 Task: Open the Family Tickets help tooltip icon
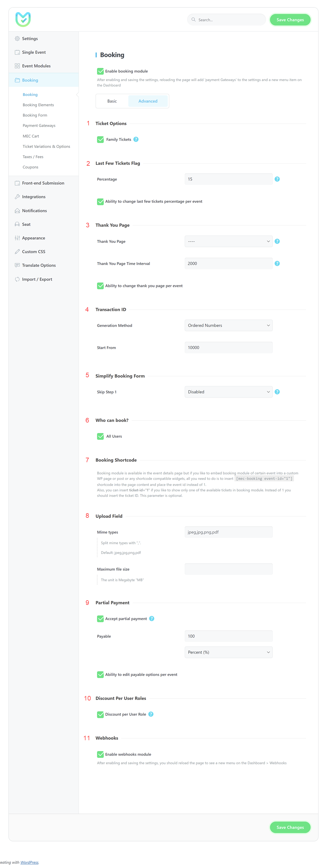pyautogui.click(x=136, y=140)
